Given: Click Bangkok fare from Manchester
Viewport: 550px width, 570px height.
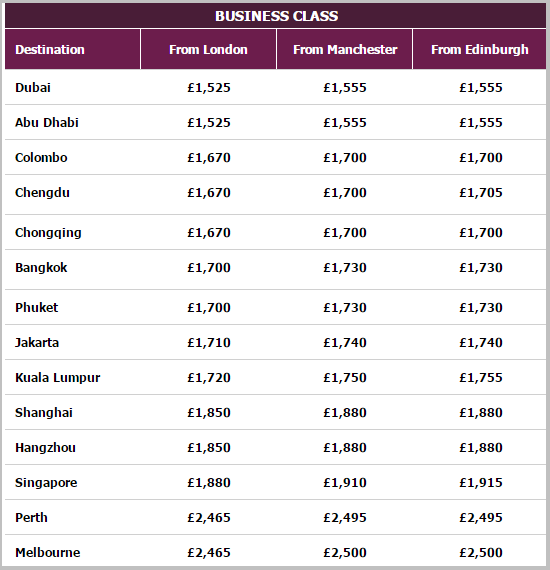Looking at the screenshot, I should [345, 268].
